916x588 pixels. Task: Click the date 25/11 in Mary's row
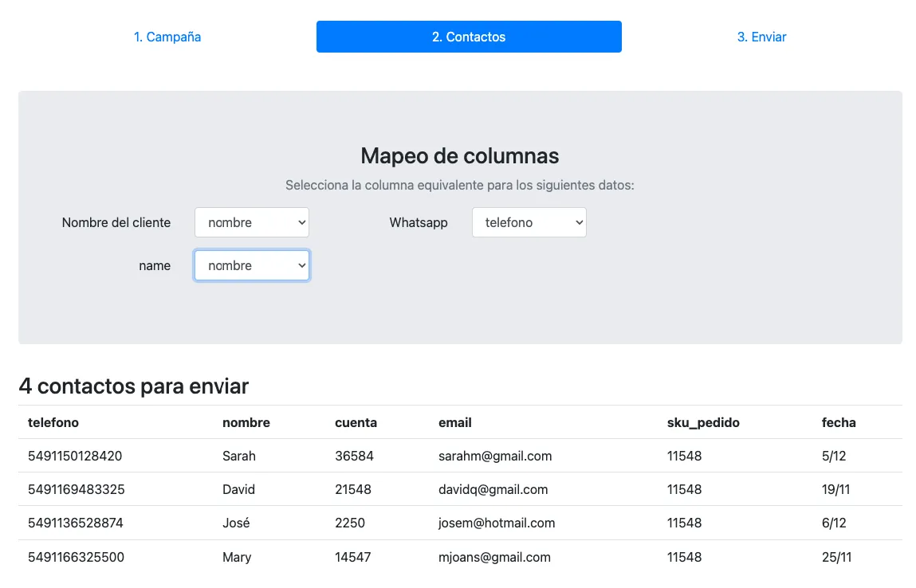(x=836, y=557)
